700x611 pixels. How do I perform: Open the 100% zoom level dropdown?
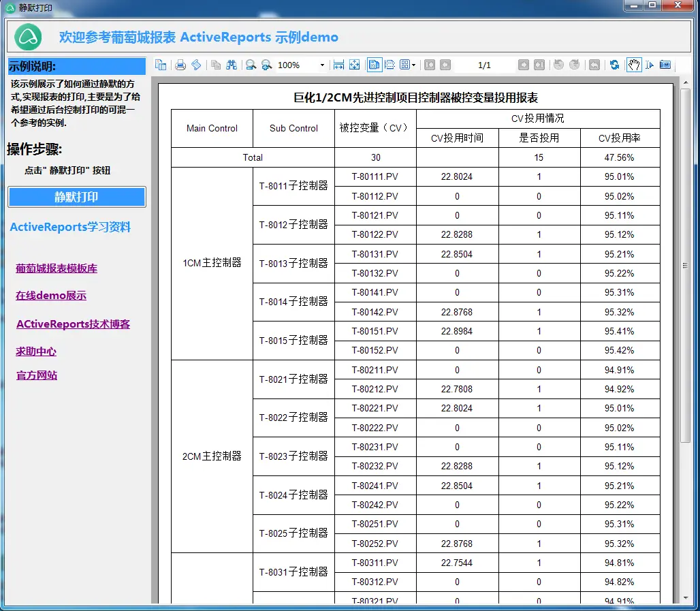322,65
